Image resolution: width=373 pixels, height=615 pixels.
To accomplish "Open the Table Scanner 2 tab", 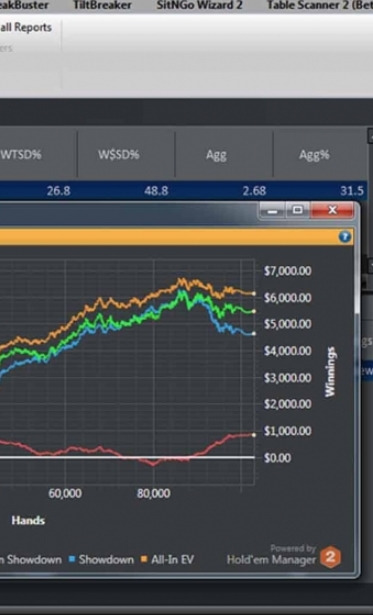I will pos(320,5).
